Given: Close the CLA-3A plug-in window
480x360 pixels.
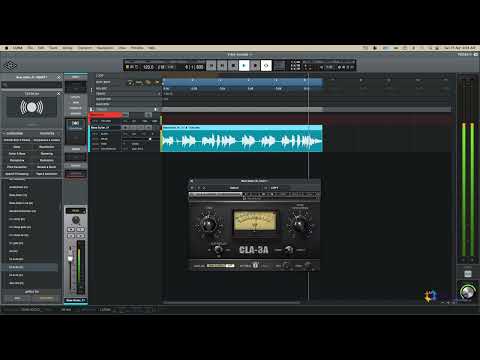Looking at the screenshot, I should click(x=192, y=181).
